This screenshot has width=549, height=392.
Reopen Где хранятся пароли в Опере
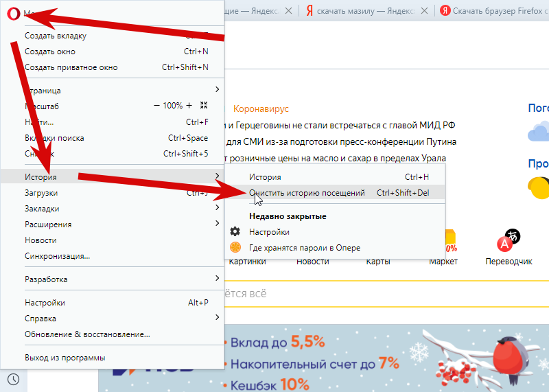(x=335, y=248)
